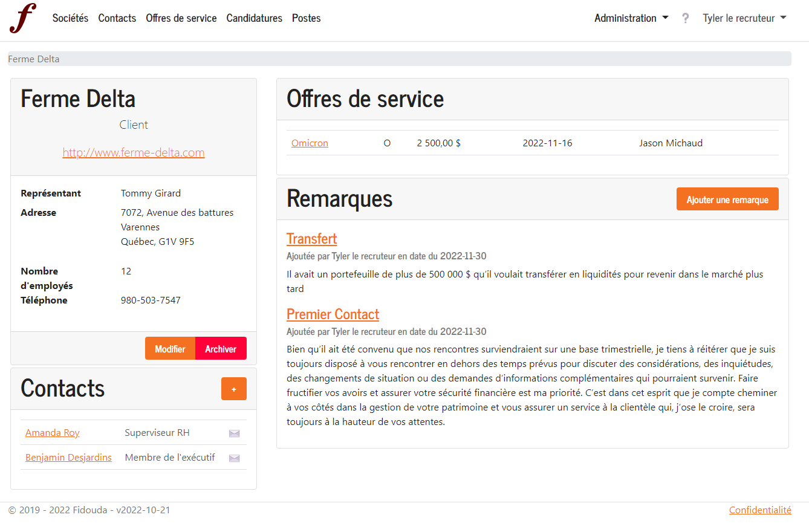809x532 pixels.
Task: Open the Omicron service offer
Action: [x=310, y=143]
